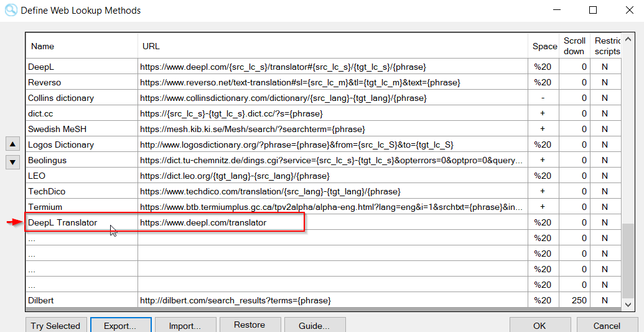This screenshot has width=644, height=332.
Task: Edit the techdico.com URL cell
Action: pos(333,191)
